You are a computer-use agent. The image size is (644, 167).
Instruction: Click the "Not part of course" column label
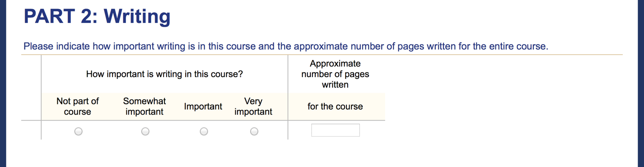click(77, 107)
